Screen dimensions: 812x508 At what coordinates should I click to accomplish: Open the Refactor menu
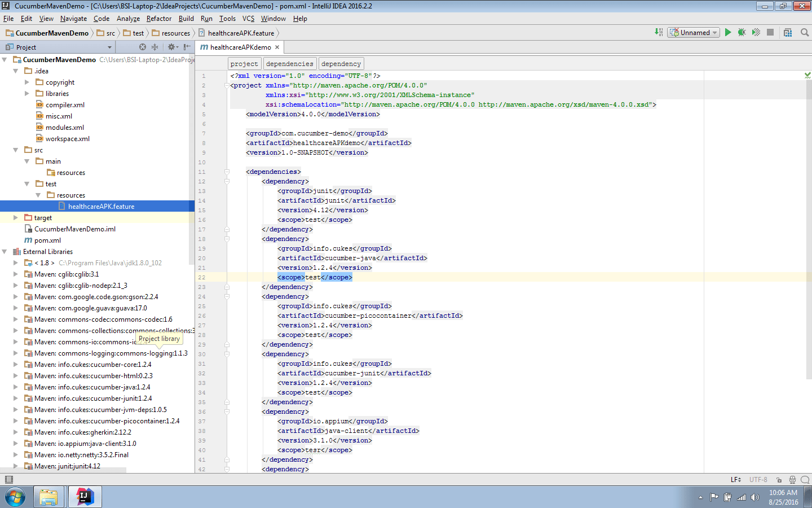click(158, 18)
